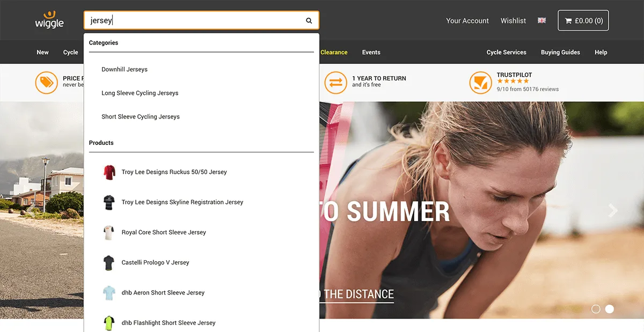Open the shopping basket showing £0.00
This screenshot has width=644, height=332.
[583, 21]
